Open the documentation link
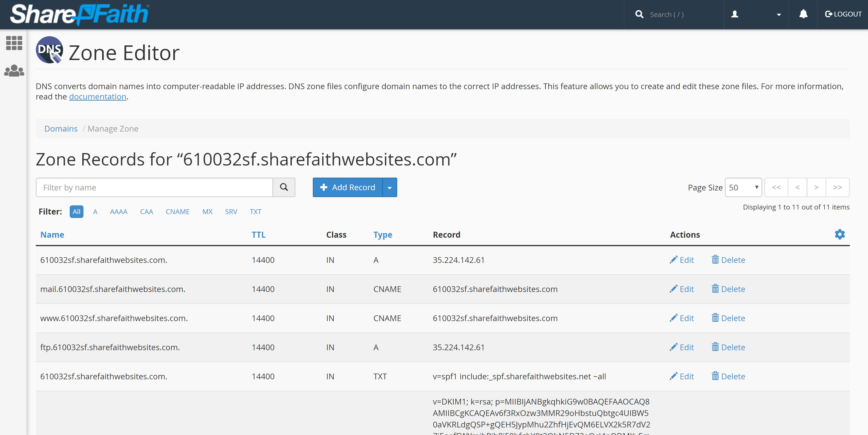 point(97,97)
